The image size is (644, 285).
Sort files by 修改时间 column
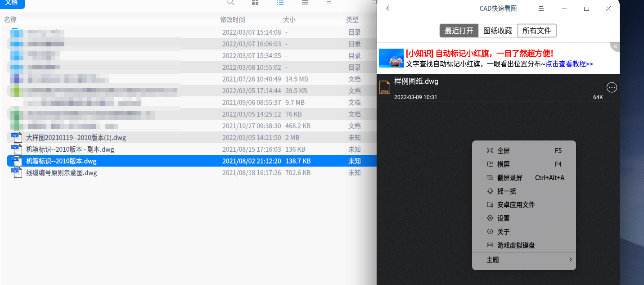coord(233,20)
